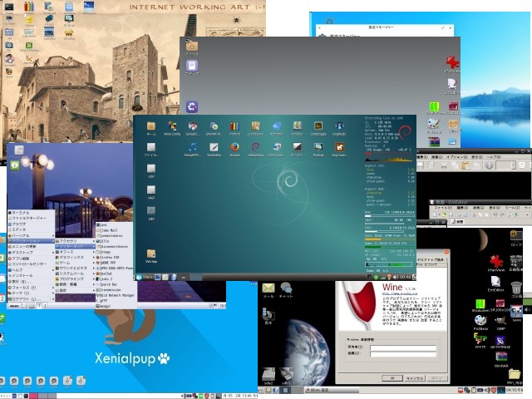532x399 pixels.
Task: Open the DebianDog swirl desktop icon
Action: [x=255, y=147]
